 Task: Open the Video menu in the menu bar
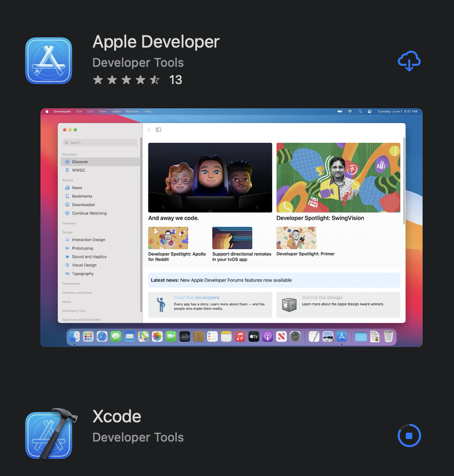coord(116,111)
